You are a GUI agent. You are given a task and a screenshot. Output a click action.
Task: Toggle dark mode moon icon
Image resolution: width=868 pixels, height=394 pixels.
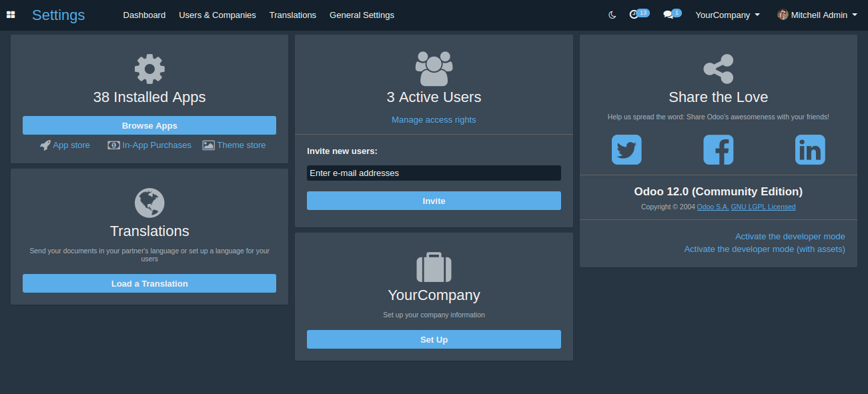(x=612, y=15)
